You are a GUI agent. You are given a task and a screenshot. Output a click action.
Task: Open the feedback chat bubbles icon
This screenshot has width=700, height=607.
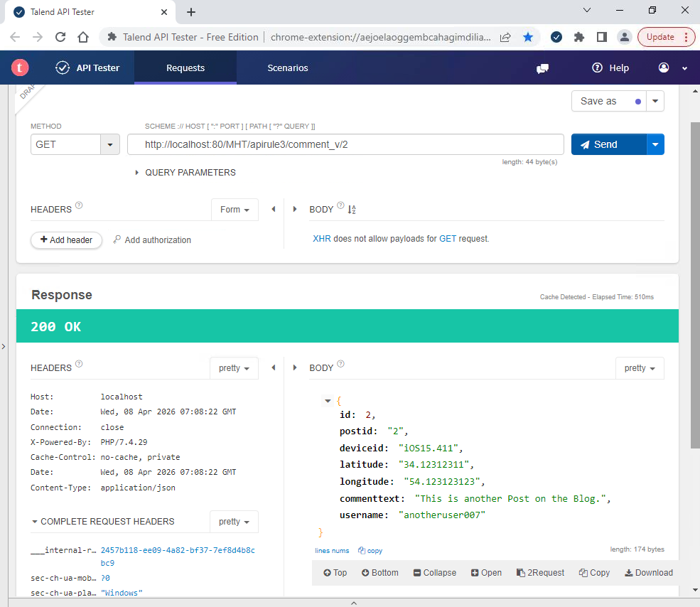pyautogui.click(x=542, y=68)
